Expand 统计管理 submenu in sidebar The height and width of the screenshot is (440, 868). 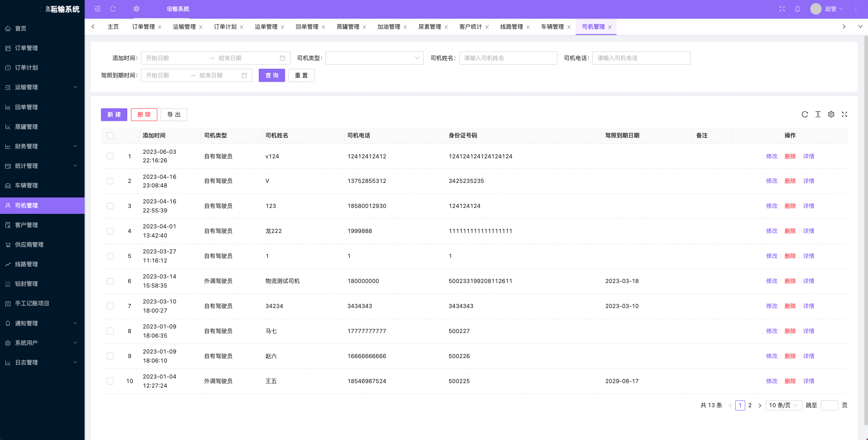[x=42, y=166]
